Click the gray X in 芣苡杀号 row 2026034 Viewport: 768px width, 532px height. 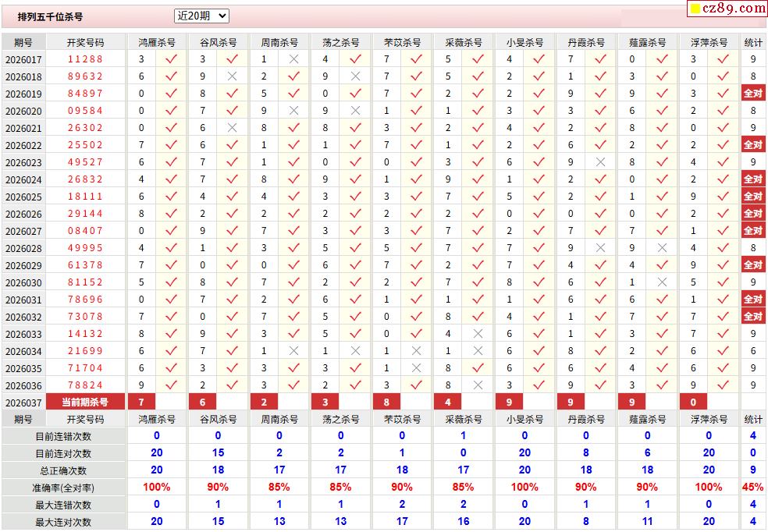point(416,351)
